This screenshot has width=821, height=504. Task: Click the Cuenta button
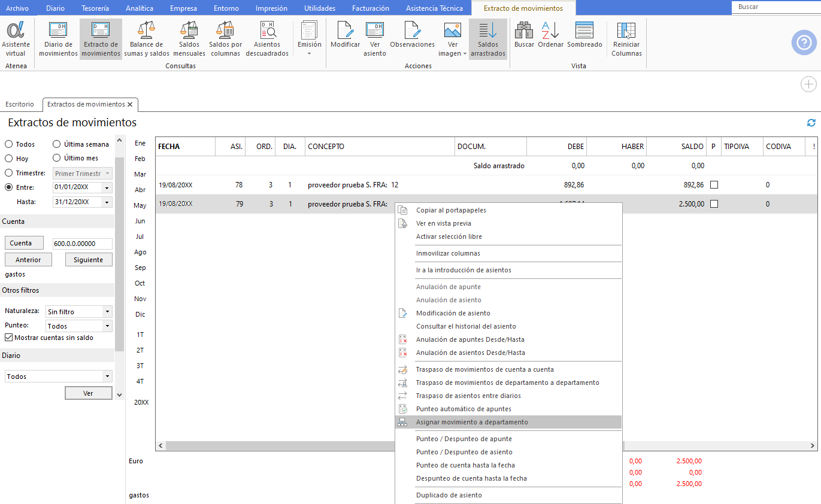tap(24, 243)
